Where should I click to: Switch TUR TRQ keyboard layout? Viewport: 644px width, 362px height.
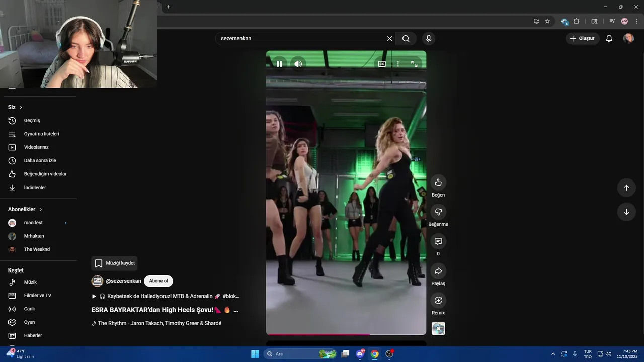tap(588, 354)
